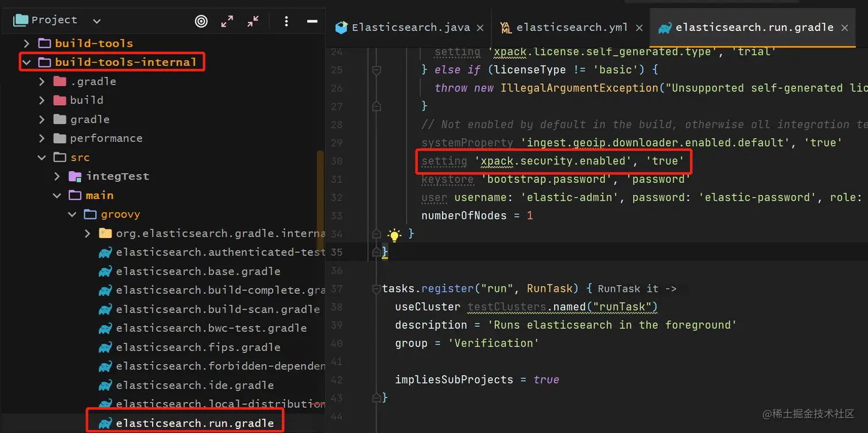
Task: Collapse the src folder
Action: (41, 157)
